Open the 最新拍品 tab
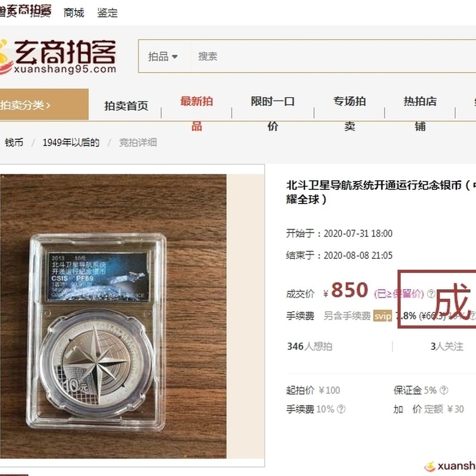476x476 pixels. (196, 114)
